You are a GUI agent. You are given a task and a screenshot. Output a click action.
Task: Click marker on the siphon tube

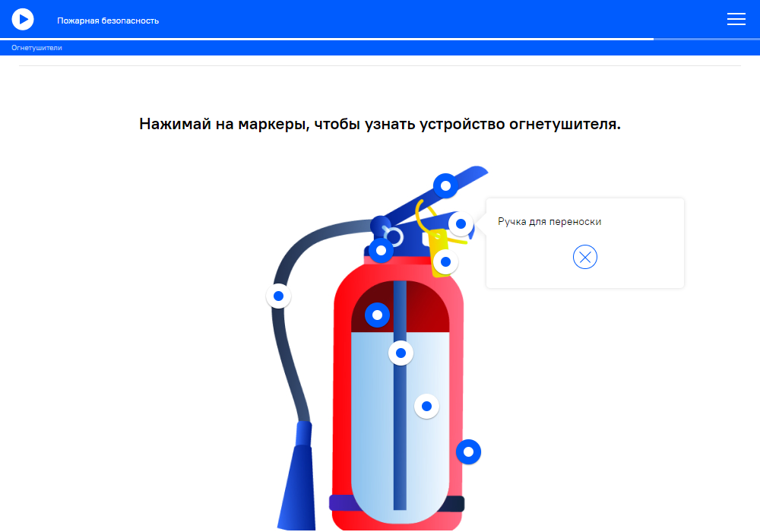(401, 353)
